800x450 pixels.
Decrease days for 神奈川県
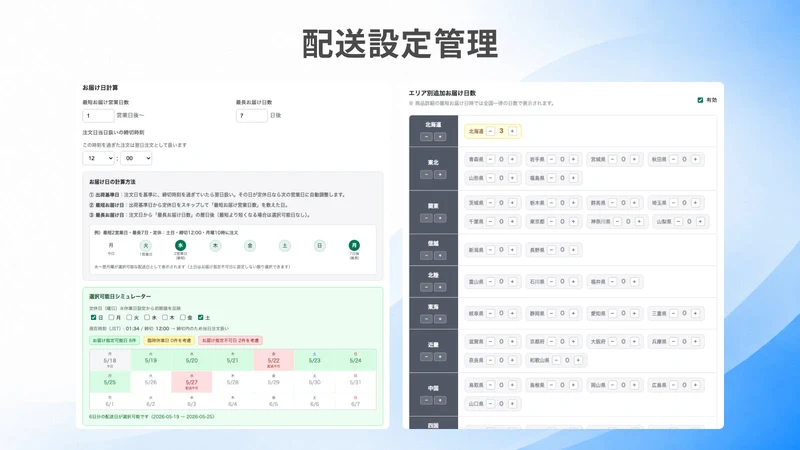coord(617,221)
